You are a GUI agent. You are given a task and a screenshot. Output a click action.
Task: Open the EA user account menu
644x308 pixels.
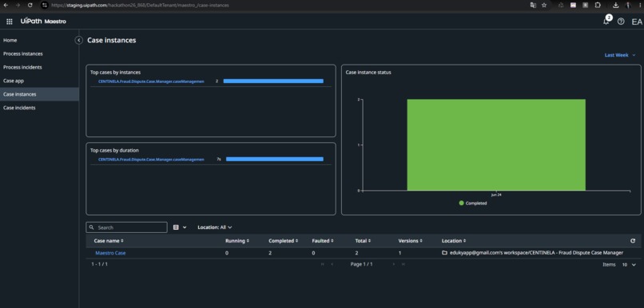coord(637,22)
